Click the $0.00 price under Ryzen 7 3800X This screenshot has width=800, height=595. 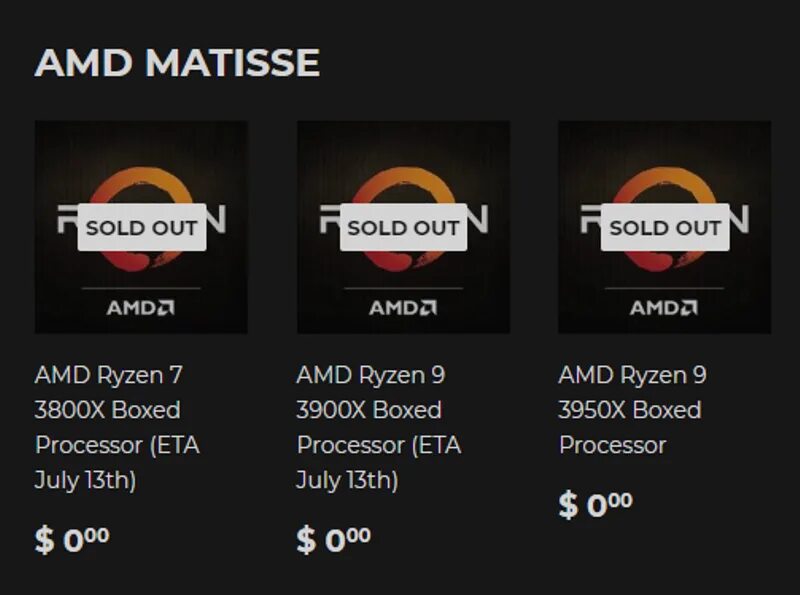point(72,540)
